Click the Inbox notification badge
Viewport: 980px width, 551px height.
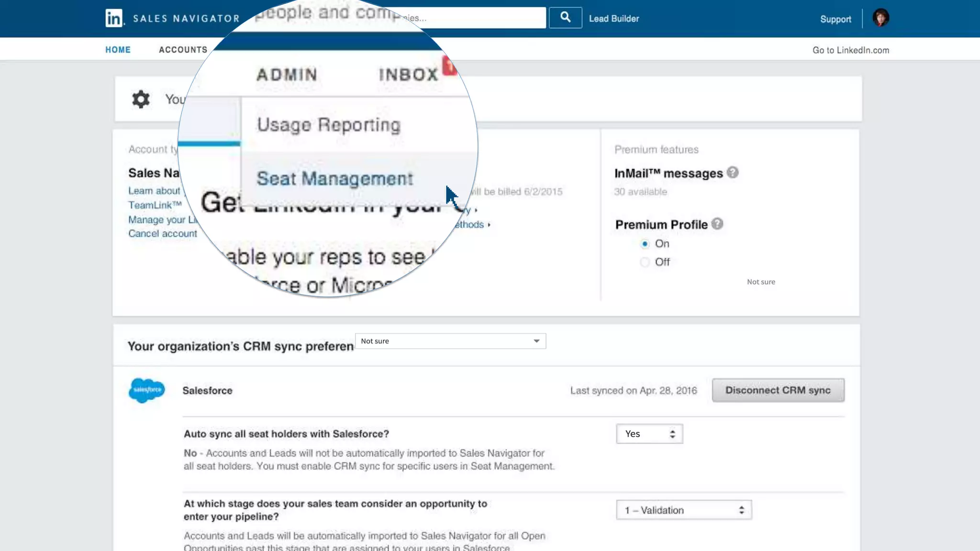[449, 66]
